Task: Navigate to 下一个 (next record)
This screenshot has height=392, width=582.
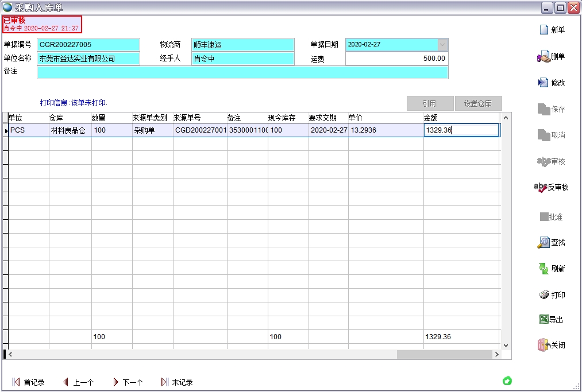Action: coord(115,382)
